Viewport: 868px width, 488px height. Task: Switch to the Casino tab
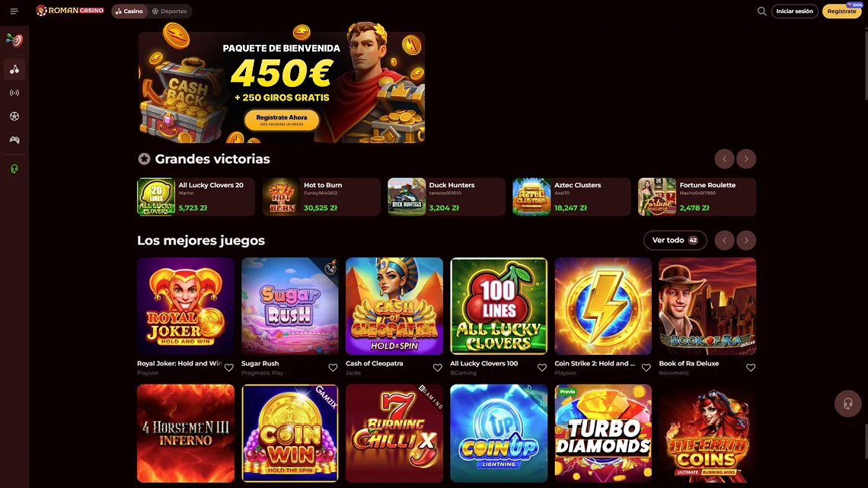129,11
